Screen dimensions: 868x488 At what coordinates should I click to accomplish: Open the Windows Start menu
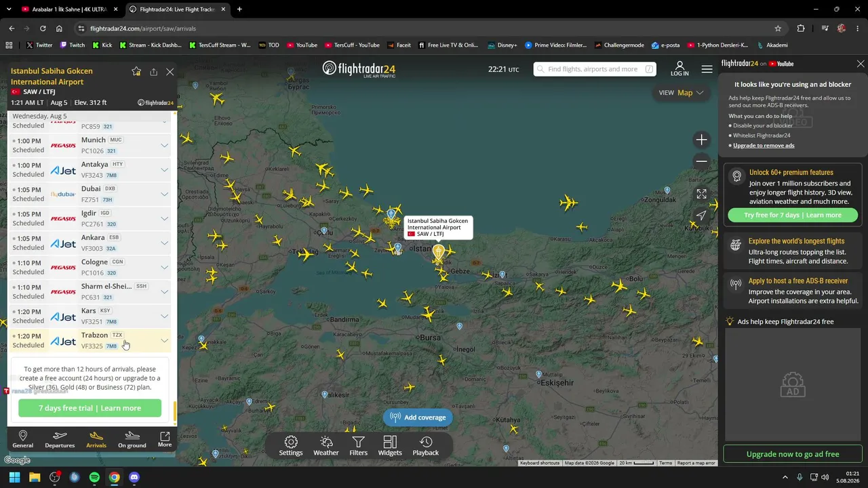[14, 477]
